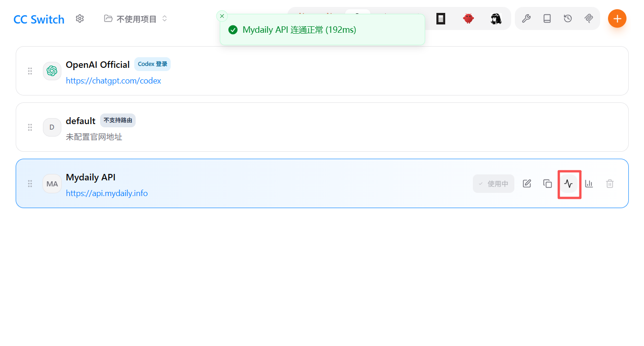The image size is (644, 346).
Task: Add a new provider with orange plus button
Action: [617, 18]
